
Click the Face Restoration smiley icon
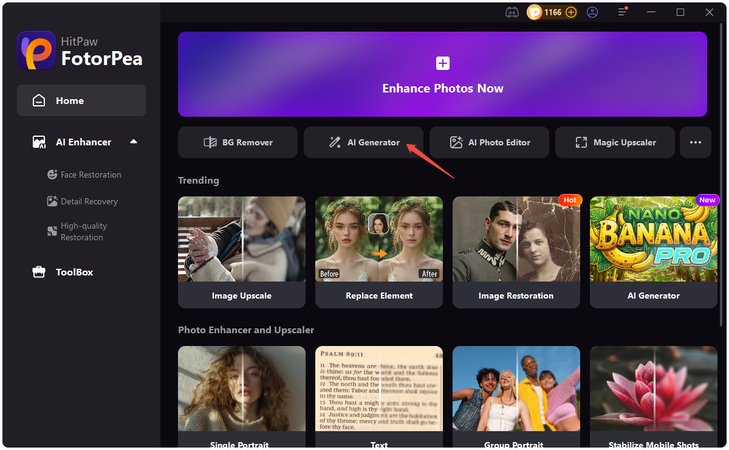click(x=52, y=174)
